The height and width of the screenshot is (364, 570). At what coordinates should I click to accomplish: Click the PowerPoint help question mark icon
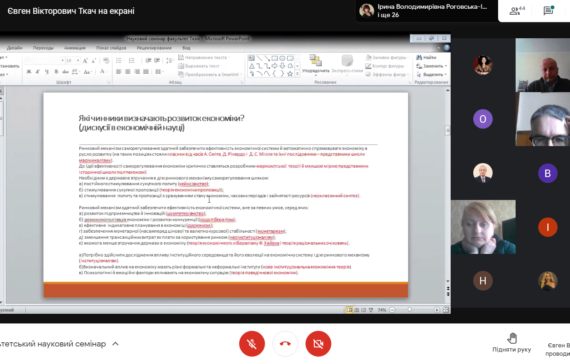(446, 48)
